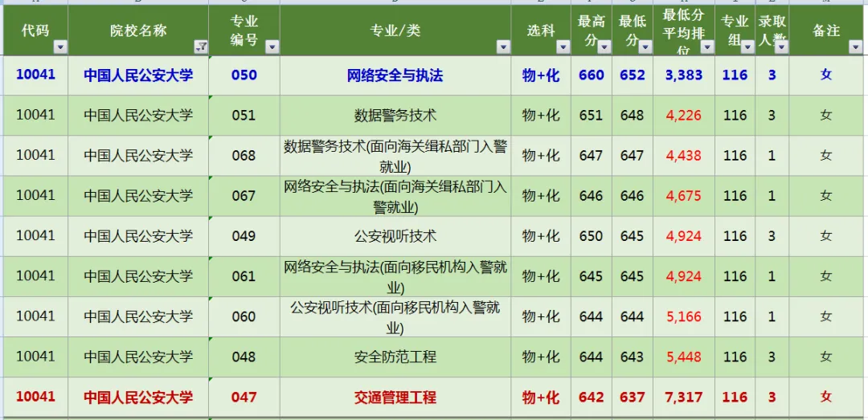
Task: Select 物+化 cell in the 交通管理工程 row
Action: click(x=541, y=398)
